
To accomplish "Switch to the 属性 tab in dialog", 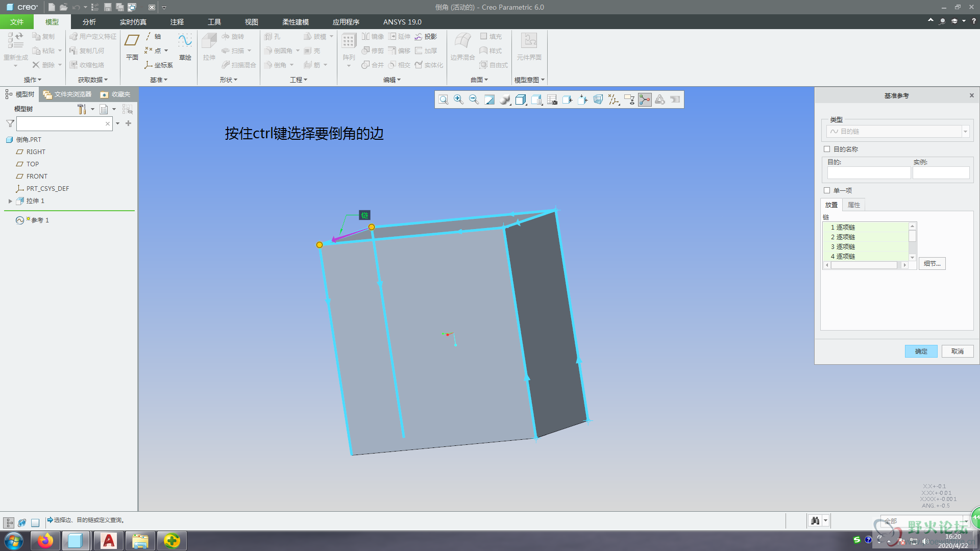I will pyautogui.click(x=854, y=205).
